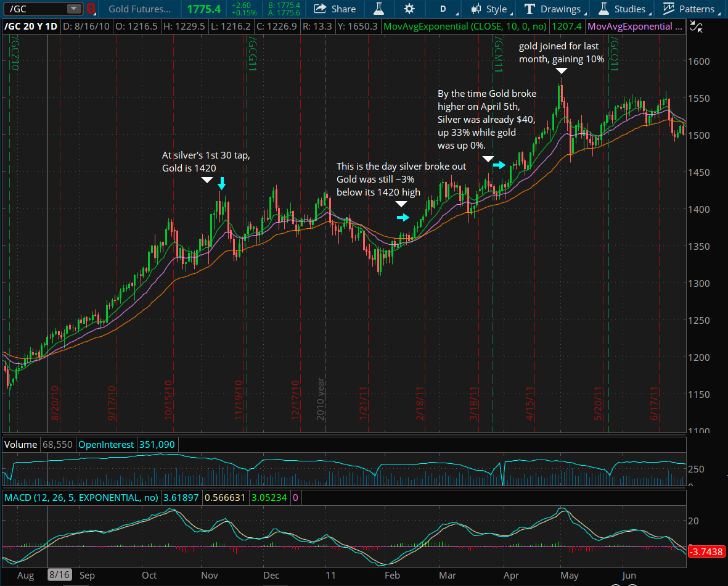The width and height of the screenshot is (728, 586).
Task: Click the Feb label on time axis
Action: pyautogui.click(x=392, y=576)
